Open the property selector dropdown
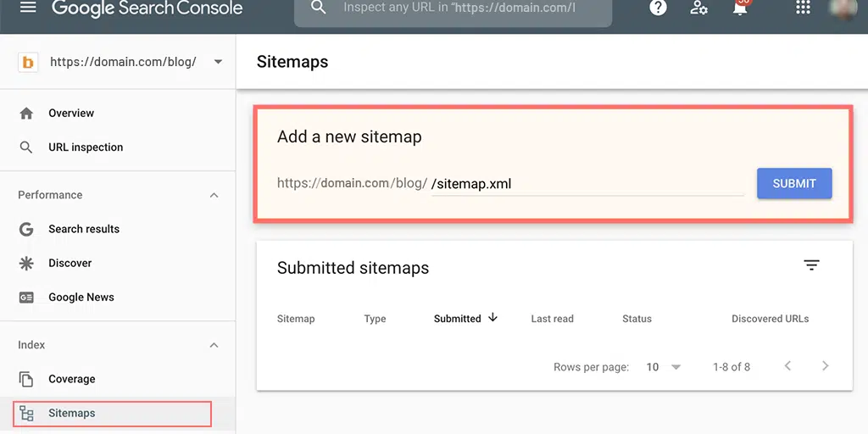The height and width of the screenshot is (434, 868). tap(218, 62)
